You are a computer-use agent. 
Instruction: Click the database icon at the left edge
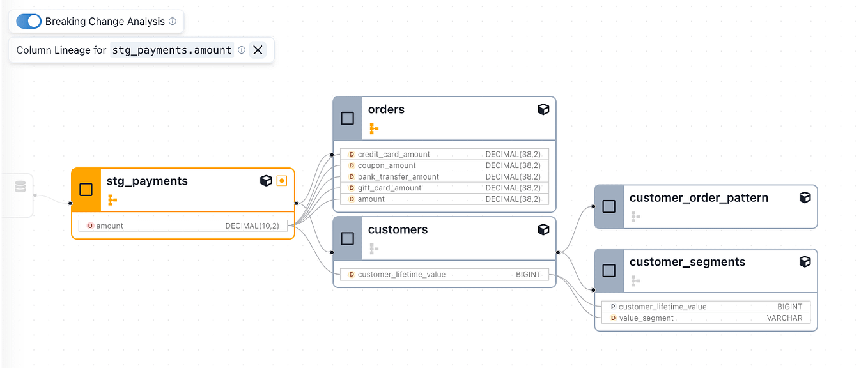tap(19, 186)
